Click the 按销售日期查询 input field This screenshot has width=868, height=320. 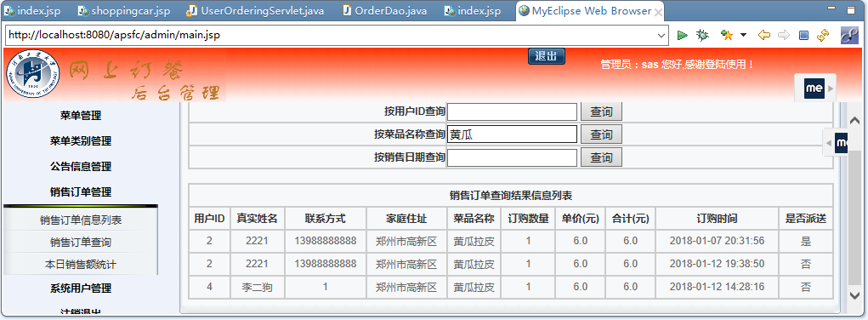point(512,157)
